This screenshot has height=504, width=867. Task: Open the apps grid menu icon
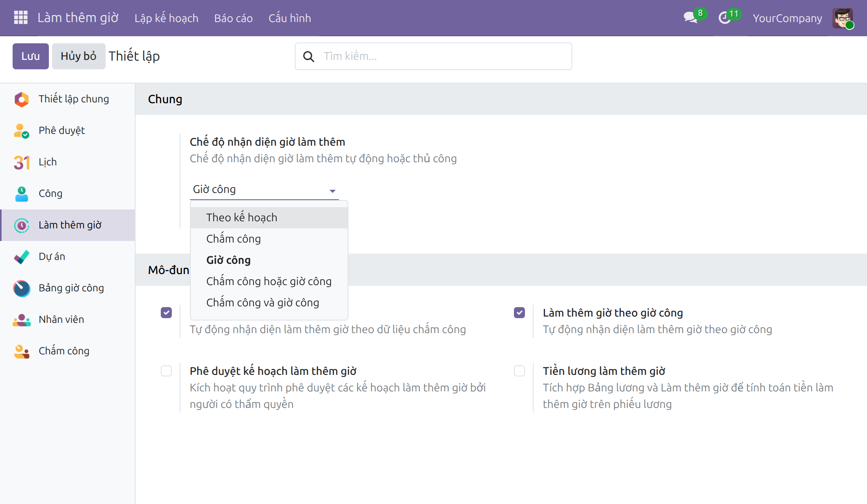[x=20, y=18]
